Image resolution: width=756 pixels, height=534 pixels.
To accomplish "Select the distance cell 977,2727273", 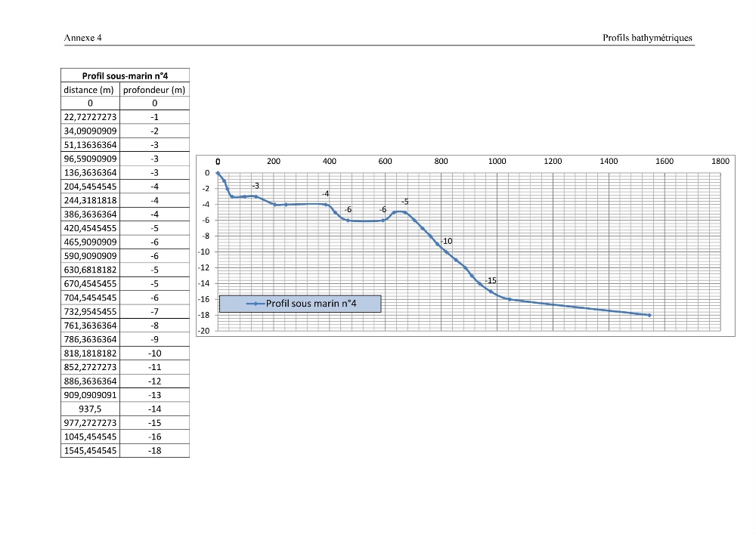I will [x=90, y=423].
